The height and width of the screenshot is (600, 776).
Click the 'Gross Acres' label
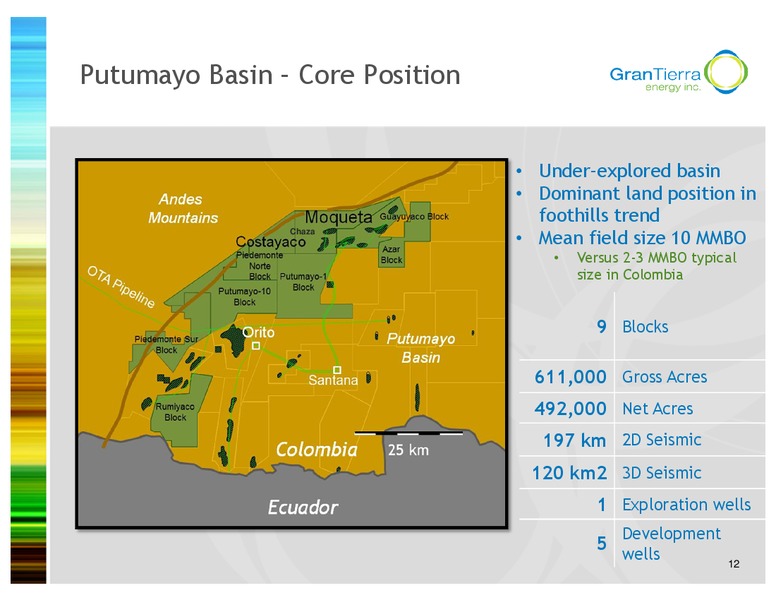664,377
